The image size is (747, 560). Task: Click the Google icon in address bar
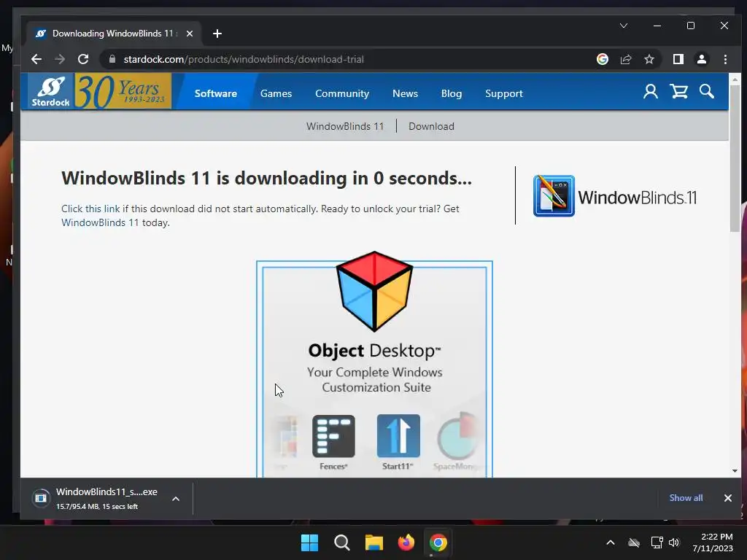pos(602,59)
